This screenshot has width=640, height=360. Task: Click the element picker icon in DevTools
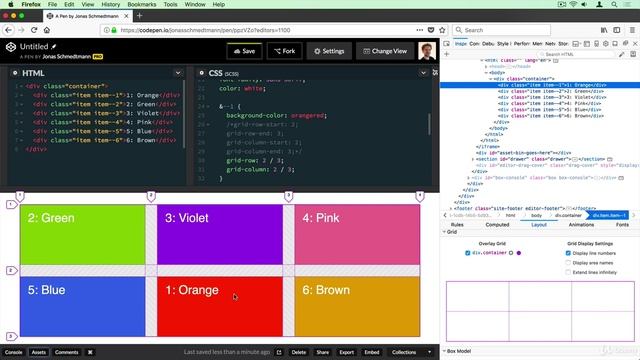tap(447, 43)
